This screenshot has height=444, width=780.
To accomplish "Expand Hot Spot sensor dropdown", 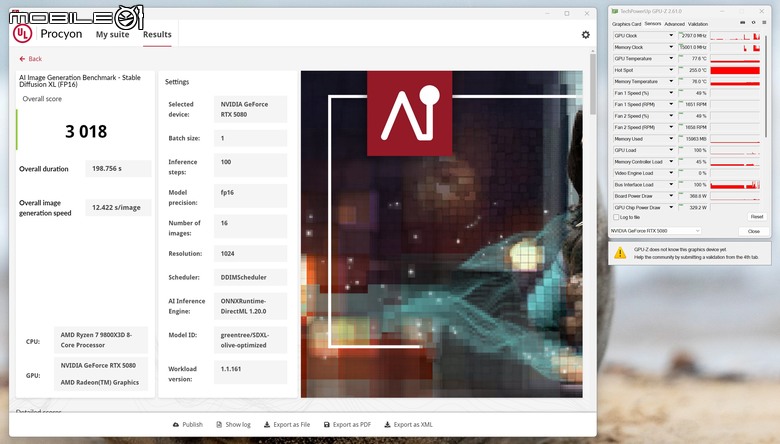I will pyautogui.click(x=671, y=70).
